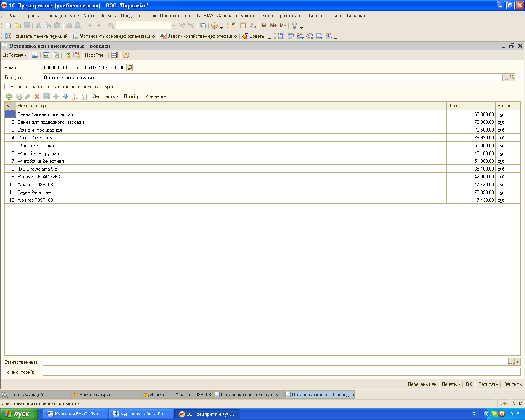The height and width of the screenshot is (420, 525).
Task: Click the calendar picker beside the date field
Action: [130, 68]
